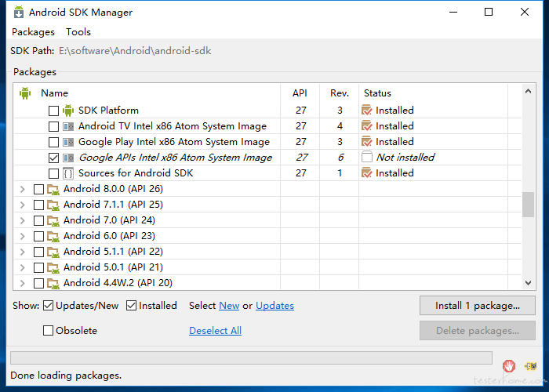
Task: Toggle the Installed show checkbox
Action: pos(131,306)
